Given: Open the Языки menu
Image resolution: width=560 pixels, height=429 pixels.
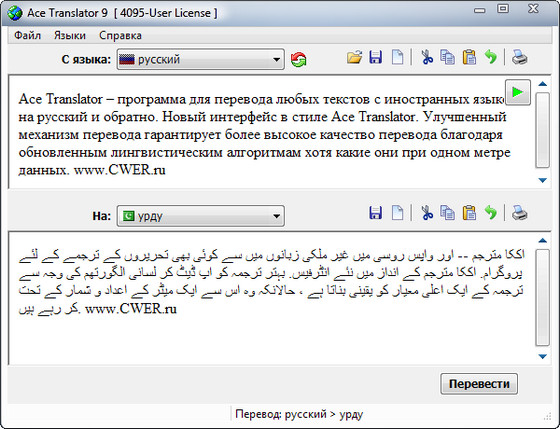Looking at the screenshot, I should coord(70,36).
